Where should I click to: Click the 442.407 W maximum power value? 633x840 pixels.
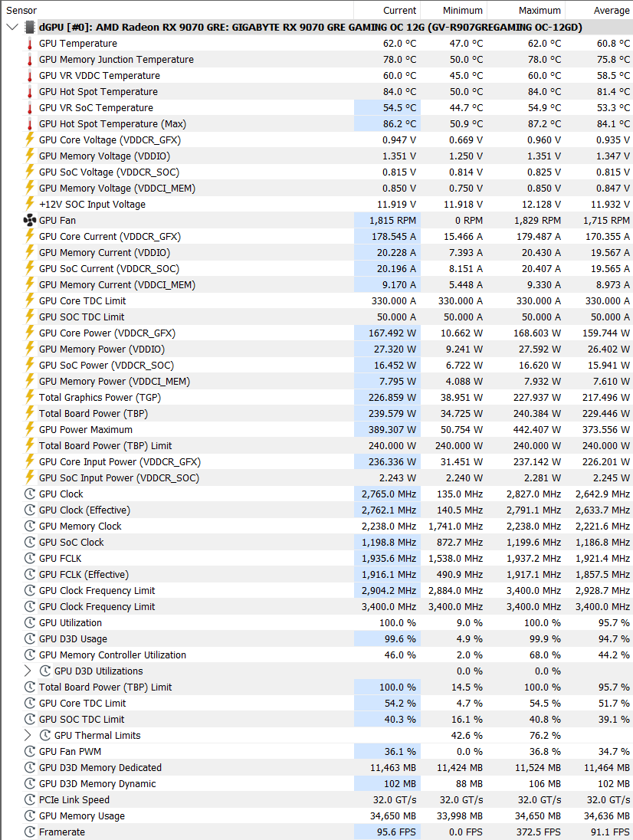click(538, 430)
